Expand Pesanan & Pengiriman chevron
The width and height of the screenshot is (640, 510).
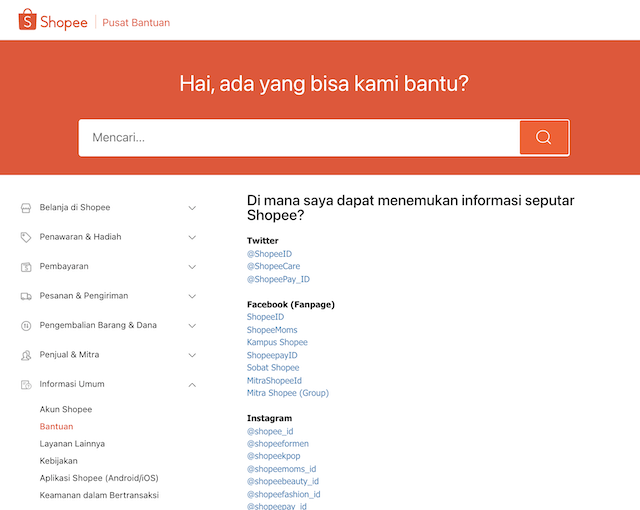coord(192,296)
